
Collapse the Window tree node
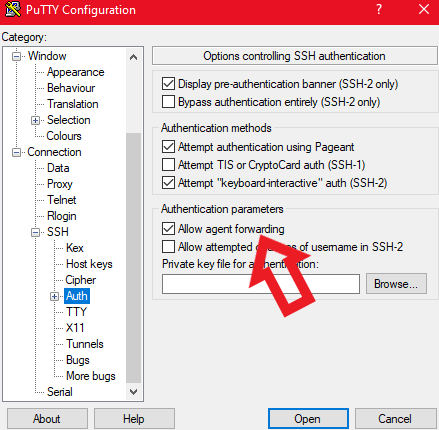click(x=16, y=56)
